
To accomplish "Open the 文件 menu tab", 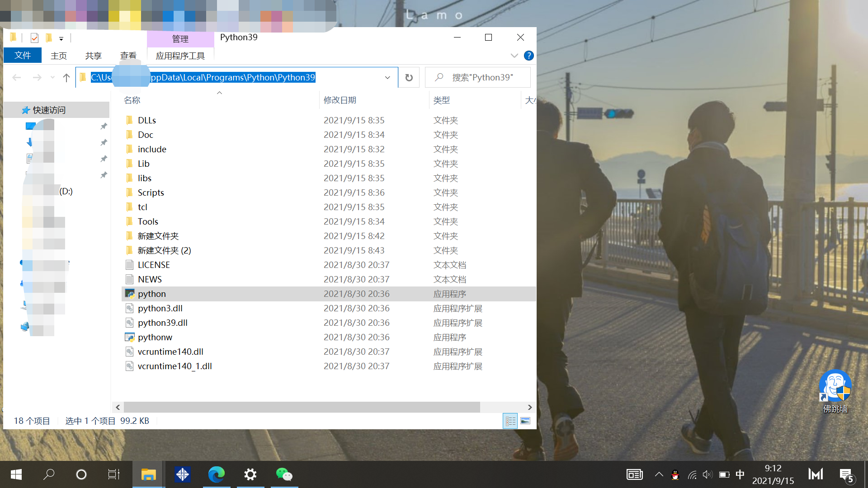I will coord(23,56).
